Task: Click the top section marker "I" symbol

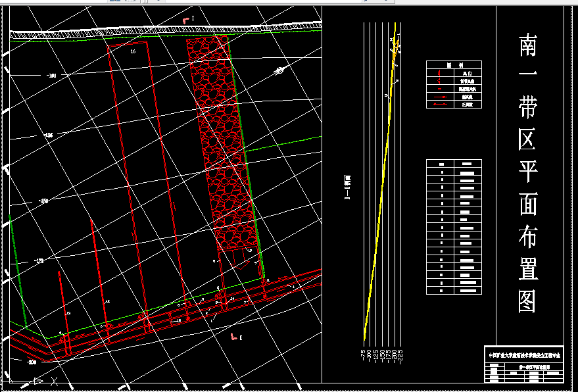Action: [x=188, y=19]
